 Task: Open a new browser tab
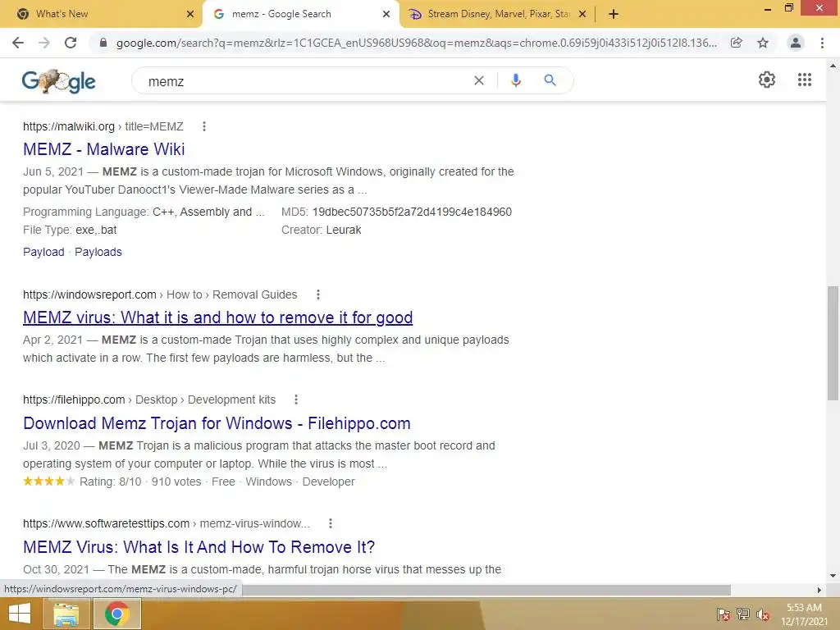click(614, 14)
